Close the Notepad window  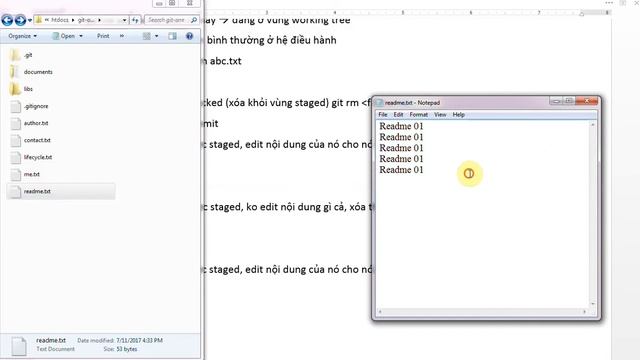tap(587, 101)
